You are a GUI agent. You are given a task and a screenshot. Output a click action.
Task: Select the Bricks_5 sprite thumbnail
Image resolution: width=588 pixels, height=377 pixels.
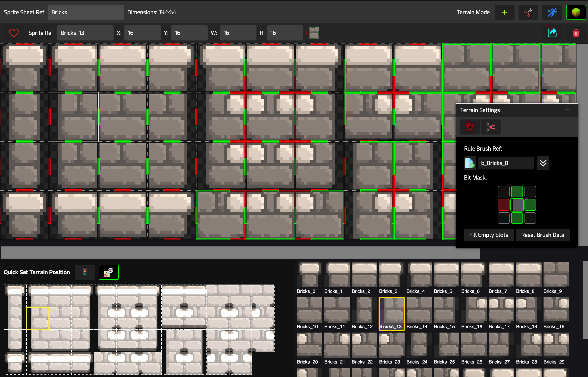[446, 274]
